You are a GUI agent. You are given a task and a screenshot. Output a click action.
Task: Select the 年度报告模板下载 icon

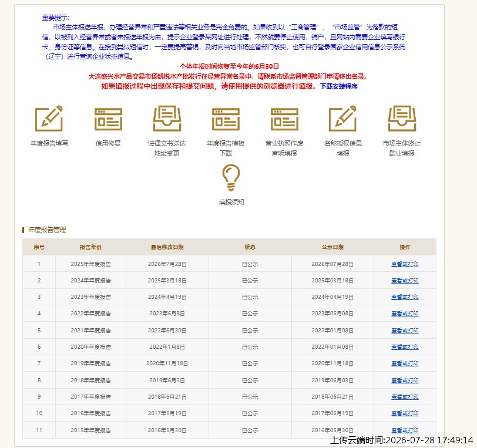pos(226,119)
